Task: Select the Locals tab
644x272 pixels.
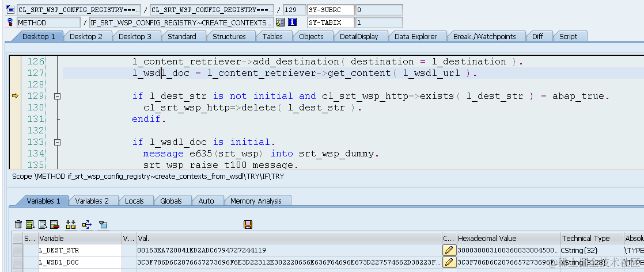Action: 134,201
